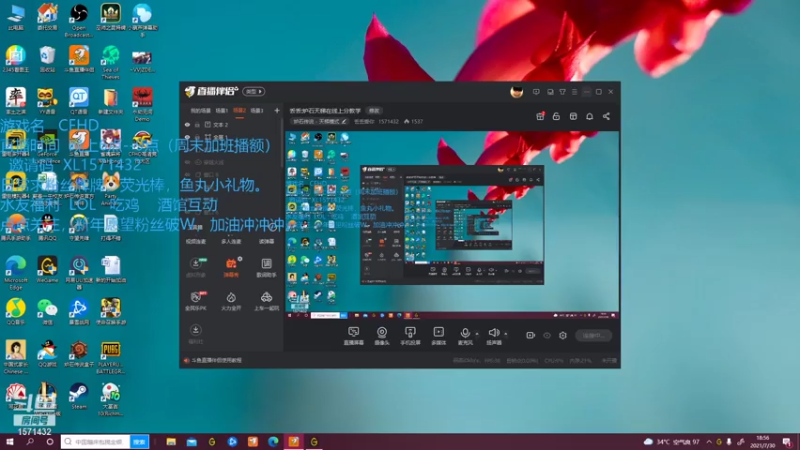Toggle eye visibility for 文本 2 source
The image size is (800, 450).
tap(187, 124)
